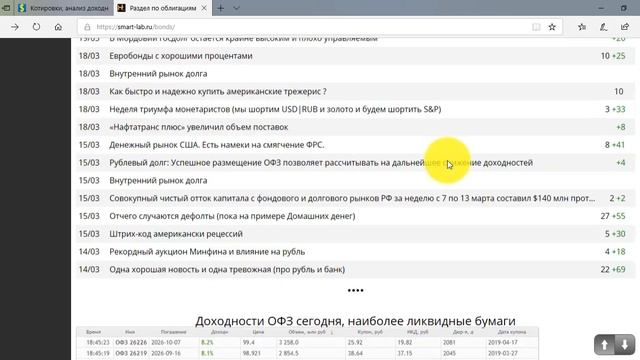Expand more posts via four dots

pyautogui.click(x=355, y=291)
